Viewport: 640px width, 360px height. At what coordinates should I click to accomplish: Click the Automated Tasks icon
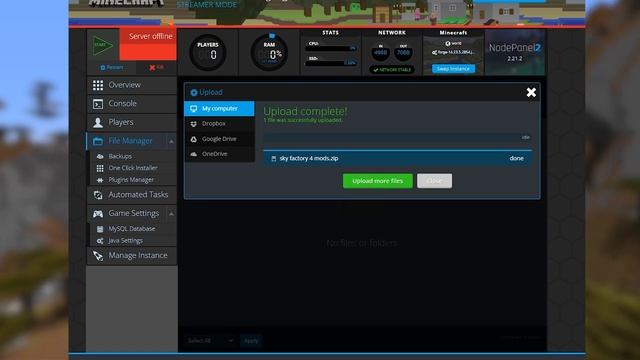tap(98, 195)
